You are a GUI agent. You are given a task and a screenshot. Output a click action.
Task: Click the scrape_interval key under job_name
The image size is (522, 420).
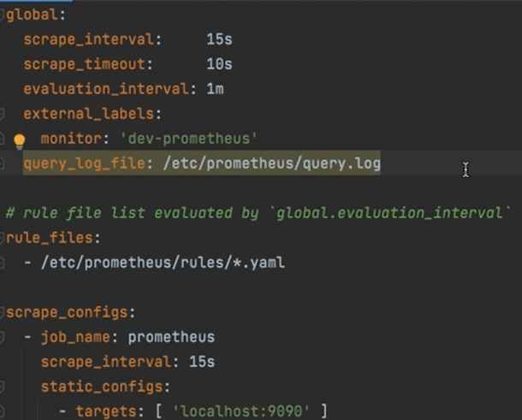pyautogui.click(x=106, y=362)
